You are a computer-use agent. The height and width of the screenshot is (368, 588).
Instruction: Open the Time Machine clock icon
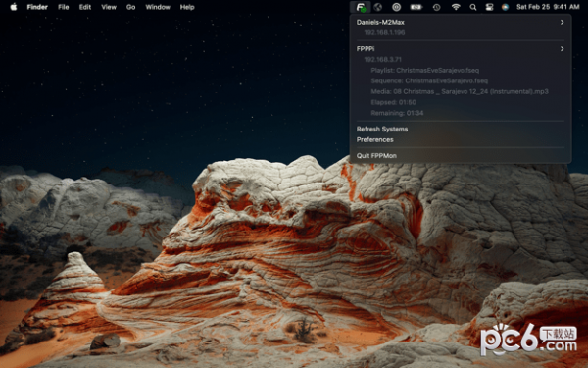tap(436, 7)
